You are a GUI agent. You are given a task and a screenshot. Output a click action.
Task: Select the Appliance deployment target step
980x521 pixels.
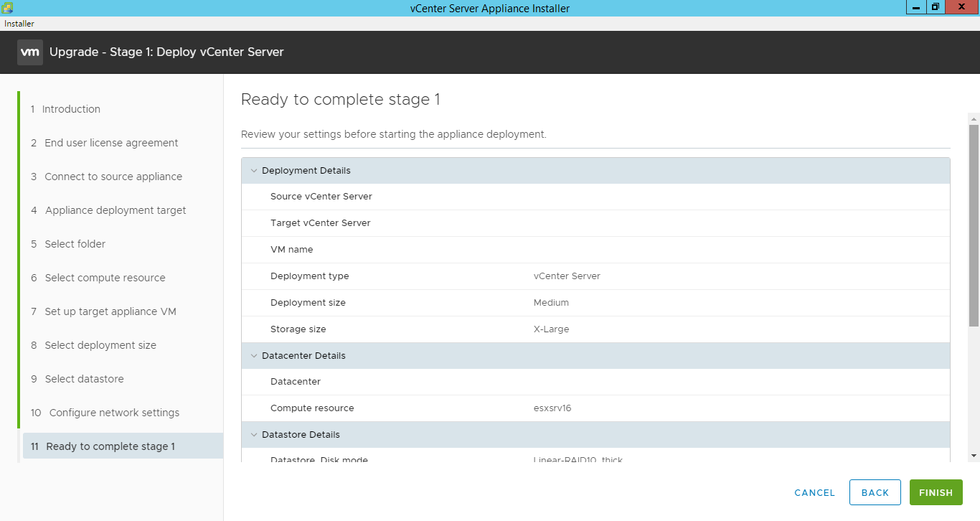(x=115, y=210)
